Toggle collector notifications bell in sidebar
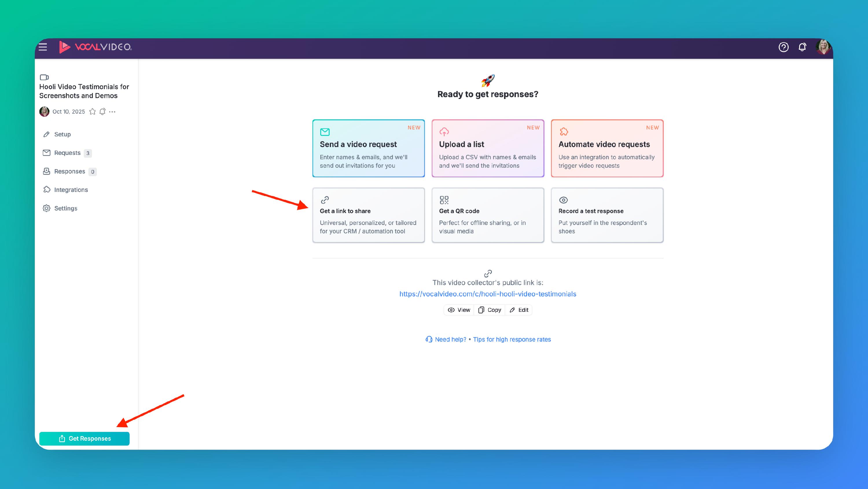This screenshot has width=868, height=489. pos(102,112)
